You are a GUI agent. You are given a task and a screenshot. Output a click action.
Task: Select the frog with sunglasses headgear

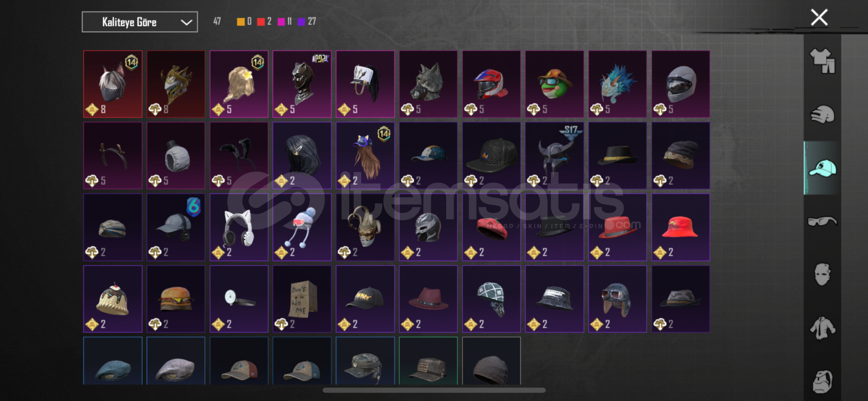[x=554, y=84]
